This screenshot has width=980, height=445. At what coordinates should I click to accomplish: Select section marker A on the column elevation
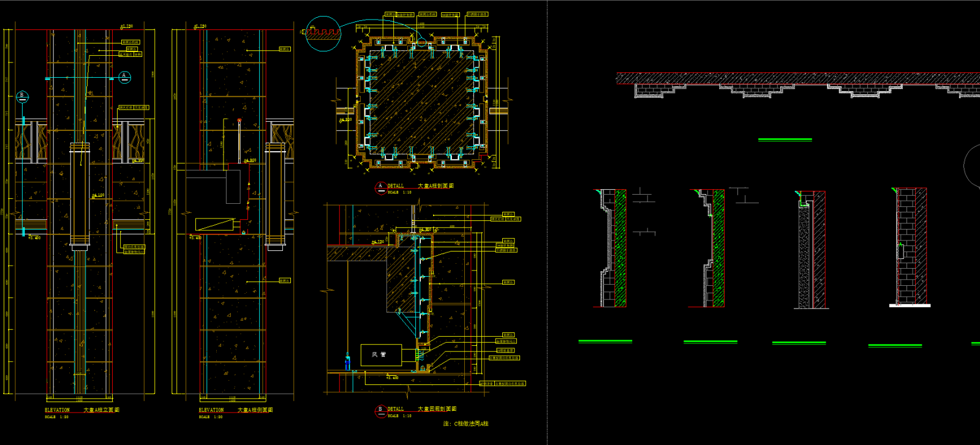click(124, 77)
